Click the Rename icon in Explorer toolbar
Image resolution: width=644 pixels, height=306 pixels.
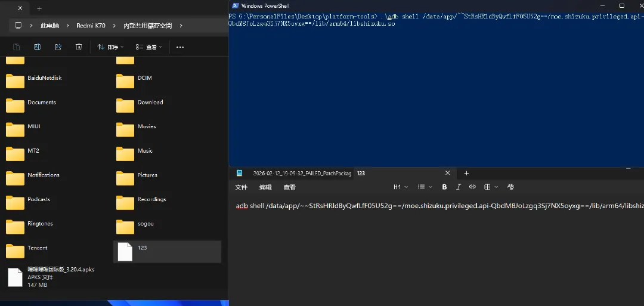tap(37, 47)
